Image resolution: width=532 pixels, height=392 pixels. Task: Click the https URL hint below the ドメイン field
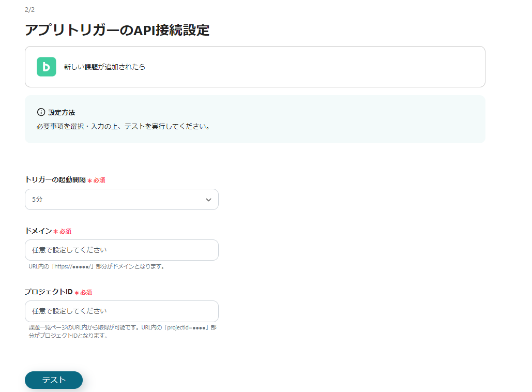pos(97,266)
